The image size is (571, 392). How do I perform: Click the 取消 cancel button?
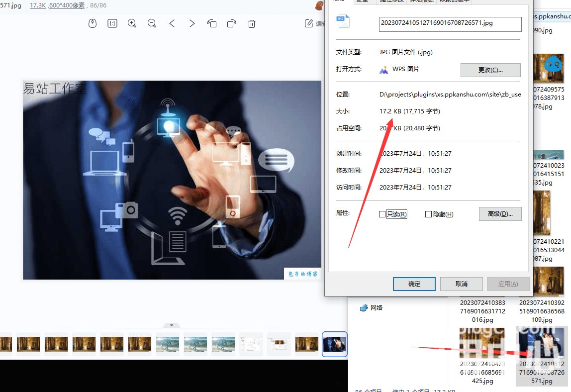click(462, 284)
